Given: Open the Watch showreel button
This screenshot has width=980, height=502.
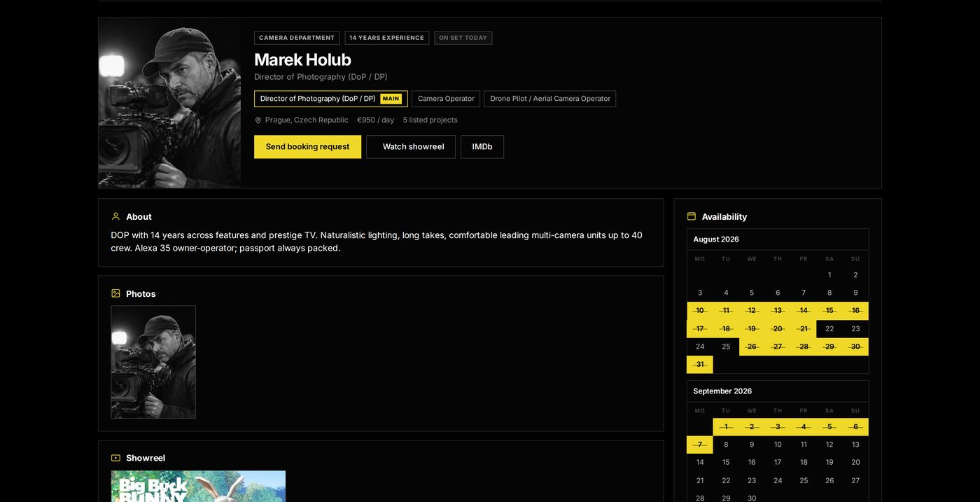Looking at the screenshot, I should [x=411, y=147].
